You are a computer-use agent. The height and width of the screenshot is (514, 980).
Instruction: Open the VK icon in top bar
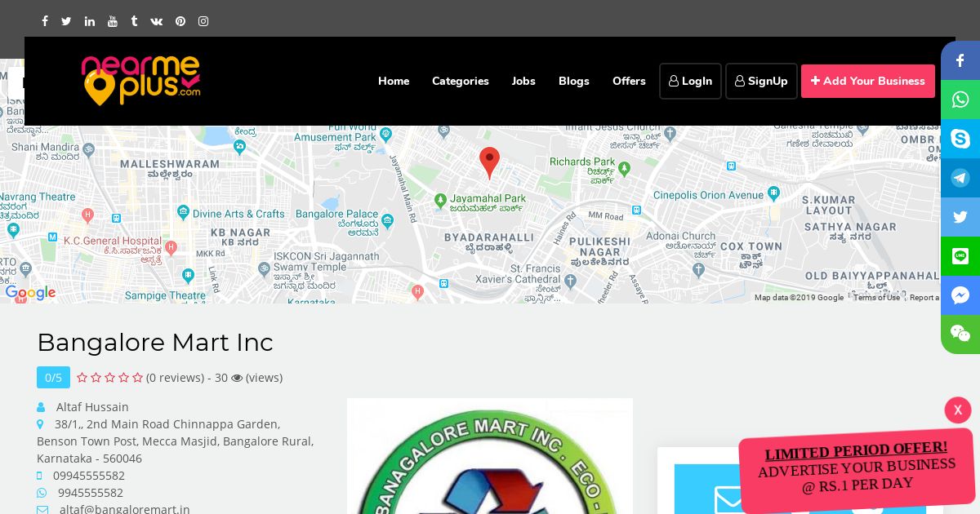pyautogui.click(x=157, y=21)
